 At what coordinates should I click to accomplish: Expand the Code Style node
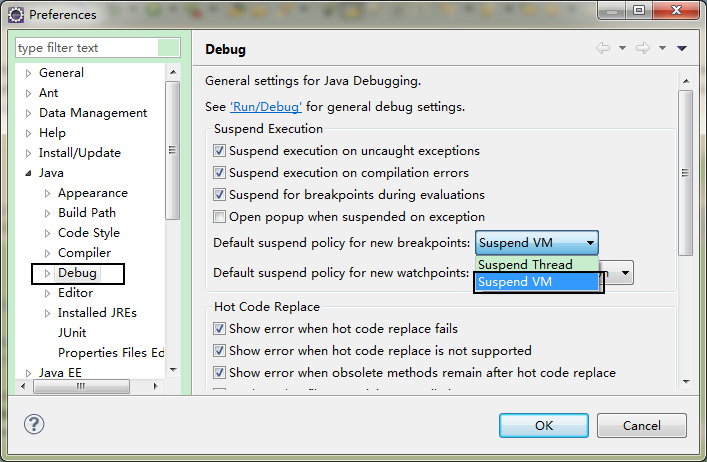[x=47, y=233]
